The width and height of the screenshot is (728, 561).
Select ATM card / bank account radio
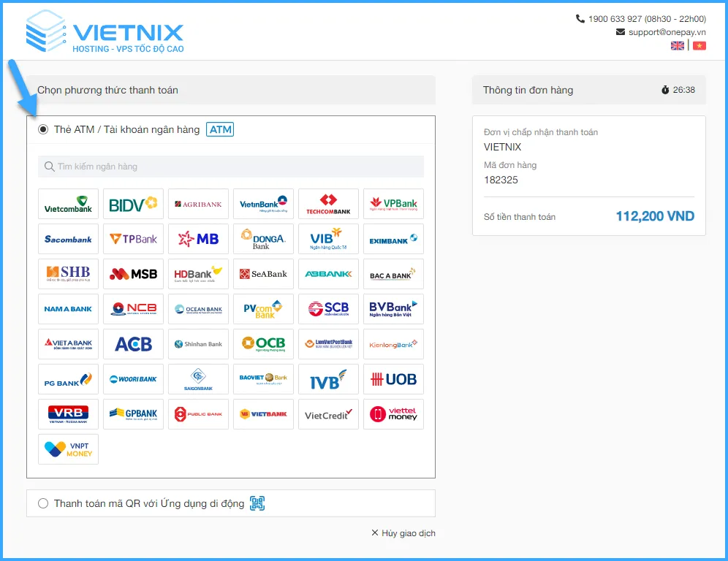(43, 130)
